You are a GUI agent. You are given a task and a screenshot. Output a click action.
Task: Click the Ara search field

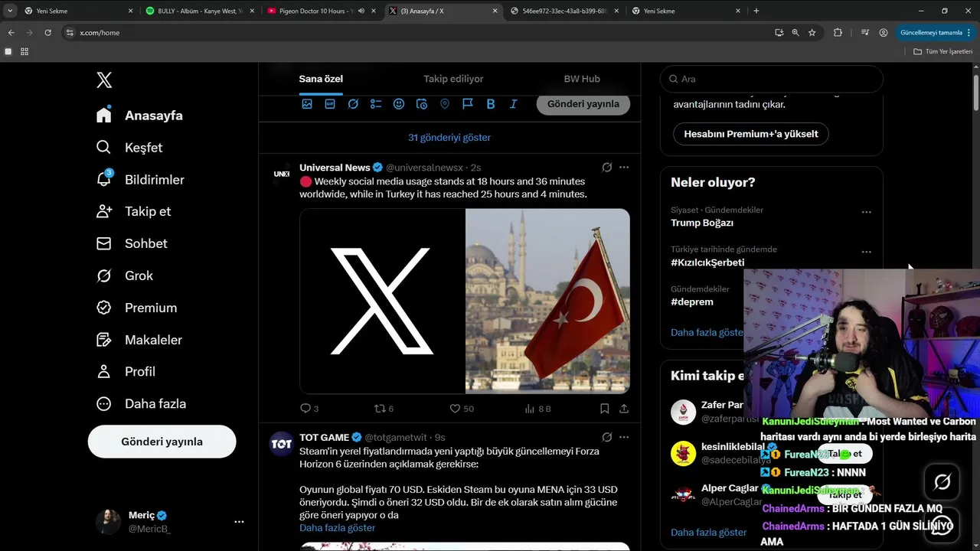point(772,79)
